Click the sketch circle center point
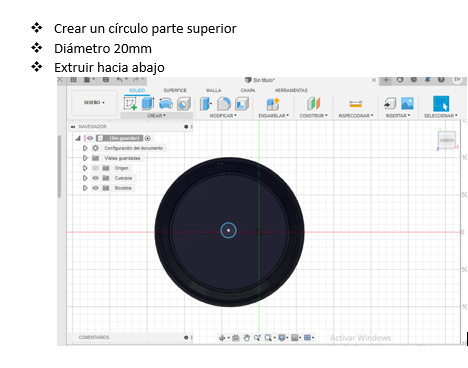 click(229, 230)
